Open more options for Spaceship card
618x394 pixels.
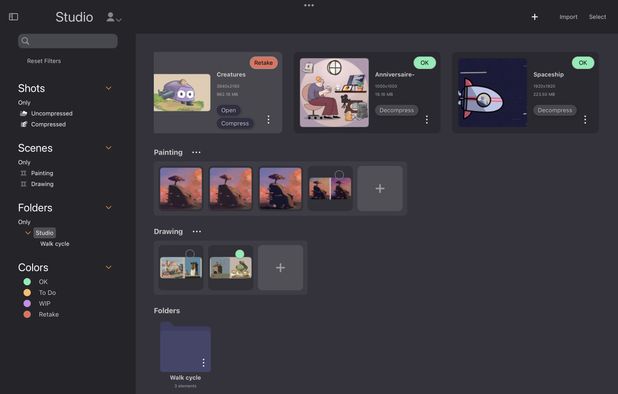point(585,120)
